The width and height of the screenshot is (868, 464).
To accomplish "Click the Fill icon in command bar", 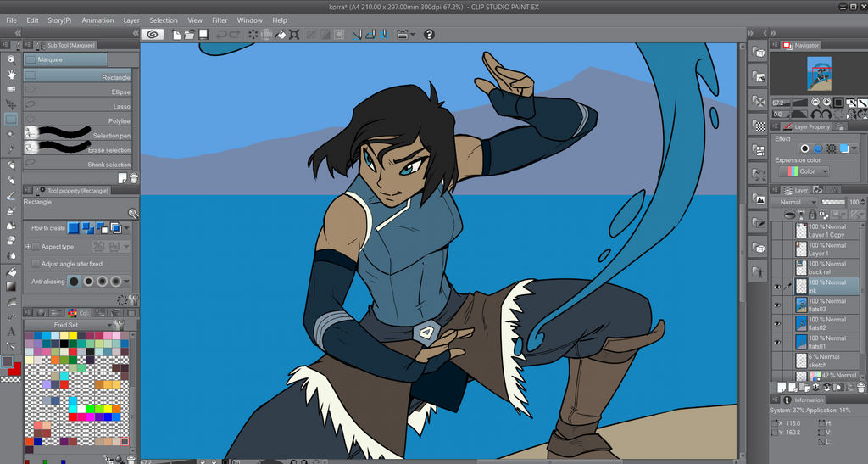I will click(x=281, y=35).
